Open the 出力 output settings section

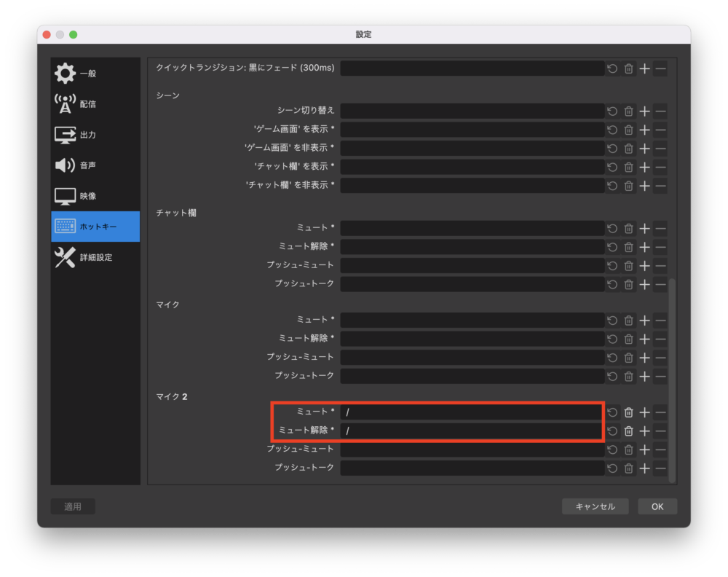point(95,135)
